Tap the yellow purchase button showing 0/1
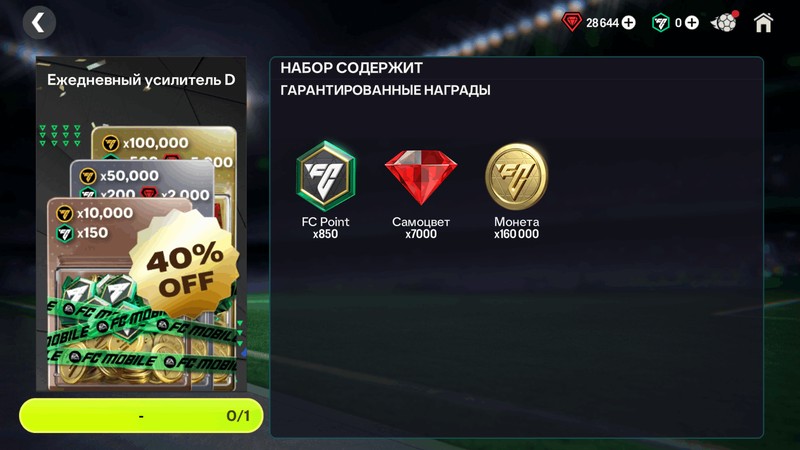 click(x=141, y=416)
